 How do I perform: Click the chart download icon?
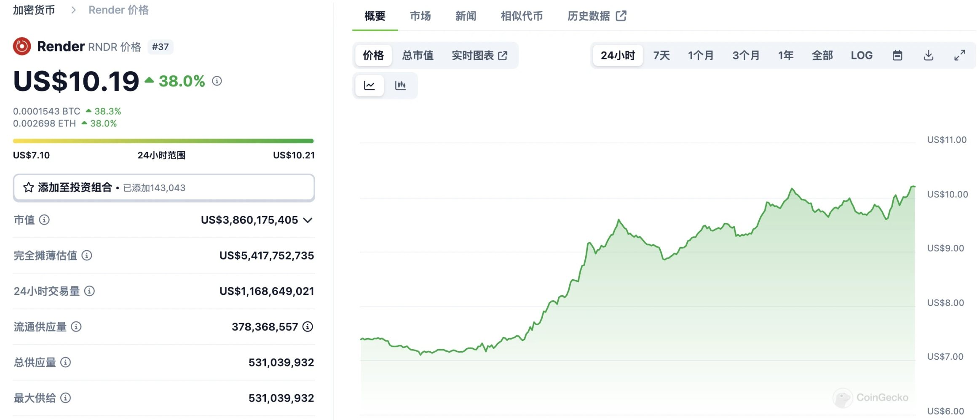point(929,55)
